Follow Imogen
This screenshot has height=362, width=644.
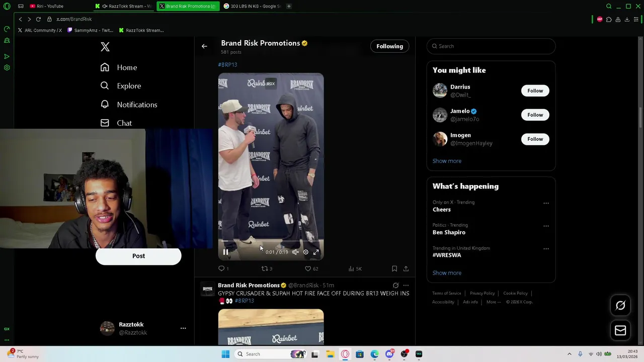click(x=535, y=139)
